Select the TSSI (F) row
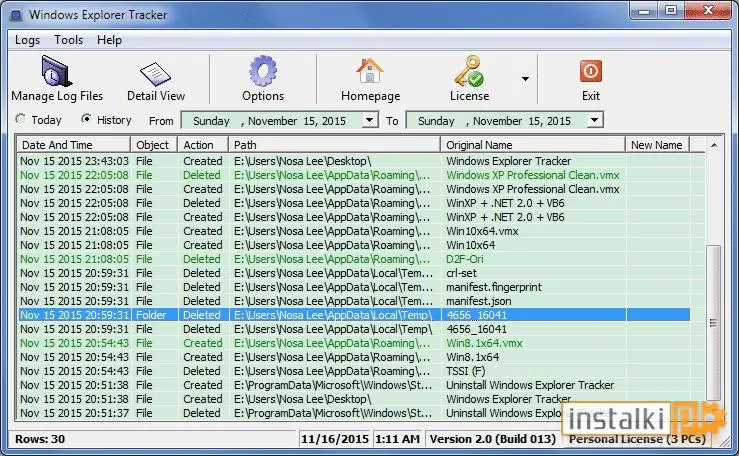Viewport: 739px width, 456px height. 353,371
